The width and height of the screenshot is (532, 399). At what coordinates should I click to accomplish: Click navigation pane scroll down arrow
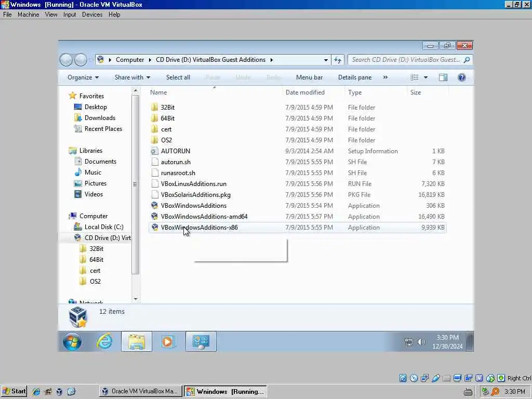click(136, 299)
